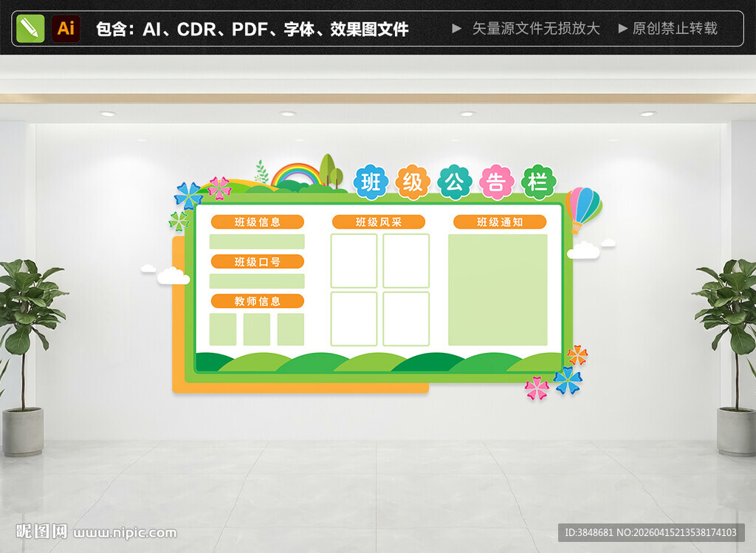
Task: Select the green tree above the board
Action: [329, 164]
